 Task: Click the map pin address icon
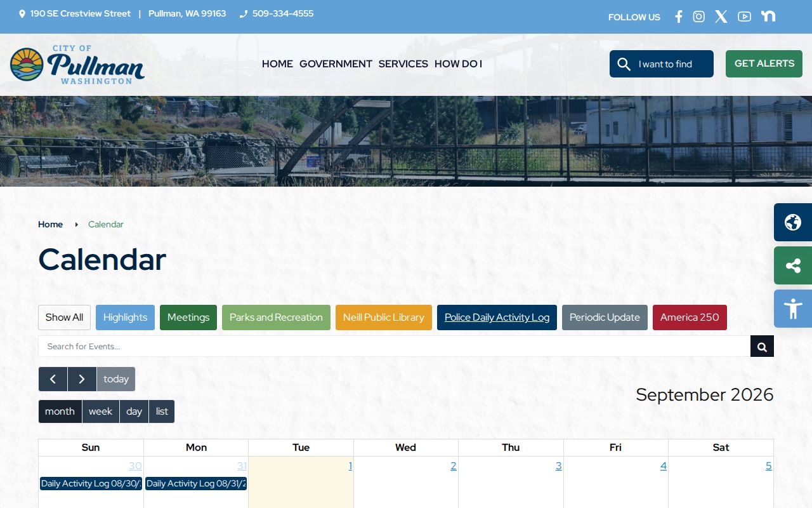point(22,14)
